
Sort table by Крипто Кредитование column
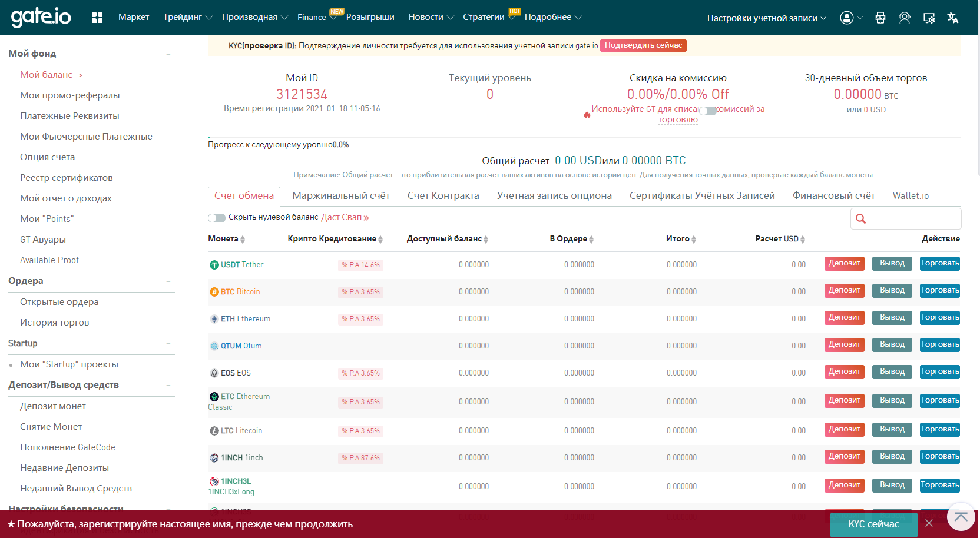coord(380,239)
